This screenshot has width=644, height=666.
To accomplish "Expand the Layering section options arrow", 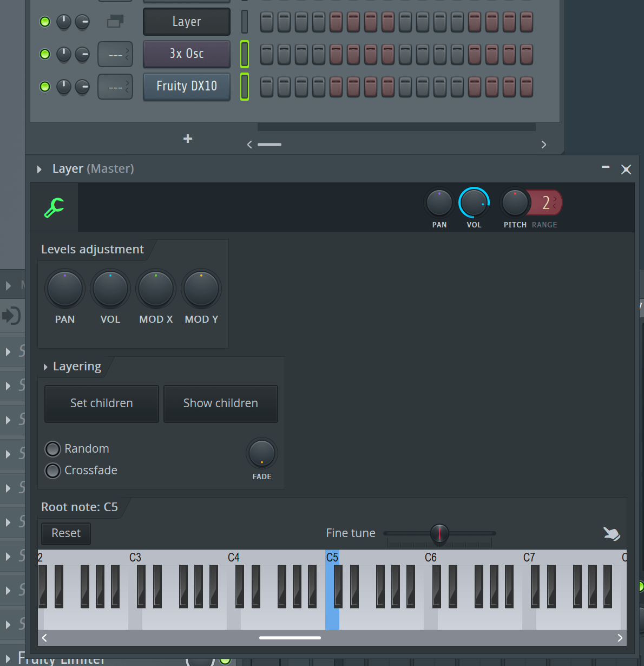I will point(45,367).
